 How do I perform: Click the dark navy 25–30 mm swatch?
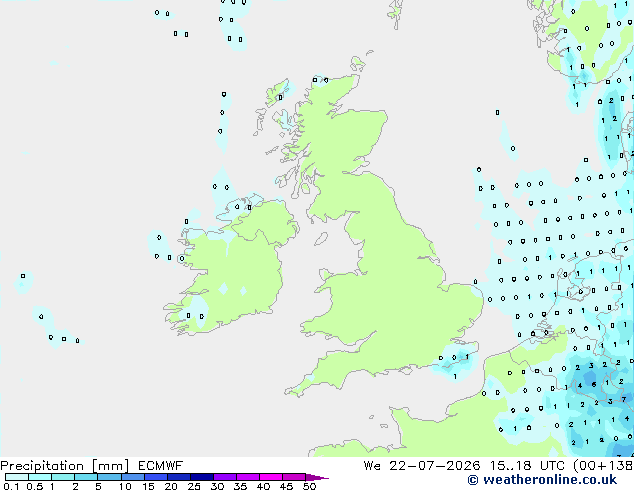click(x=202, y=477)
